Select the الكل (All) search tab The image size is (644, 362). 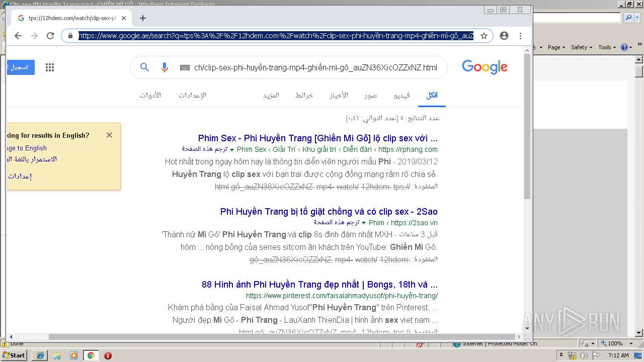432,95
